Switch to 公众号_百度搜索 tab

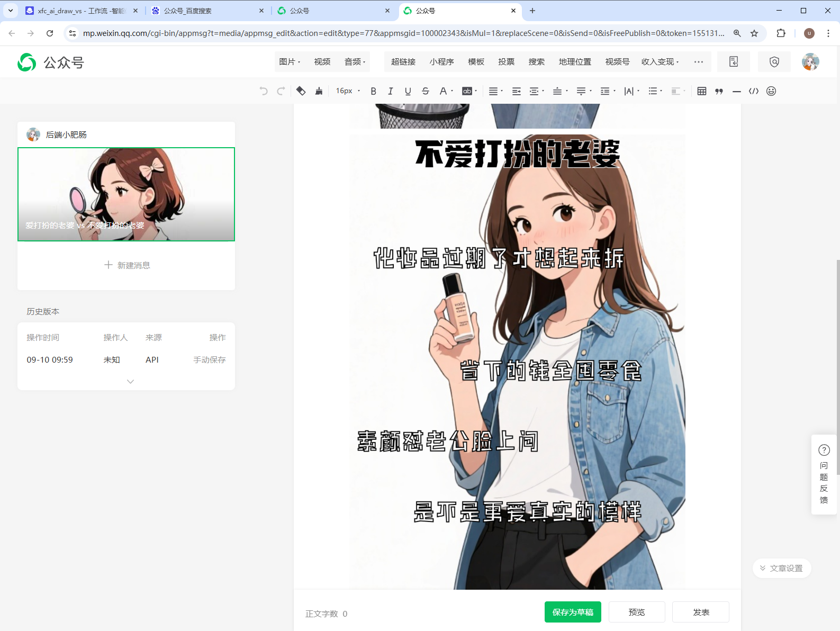click(207, 11)
